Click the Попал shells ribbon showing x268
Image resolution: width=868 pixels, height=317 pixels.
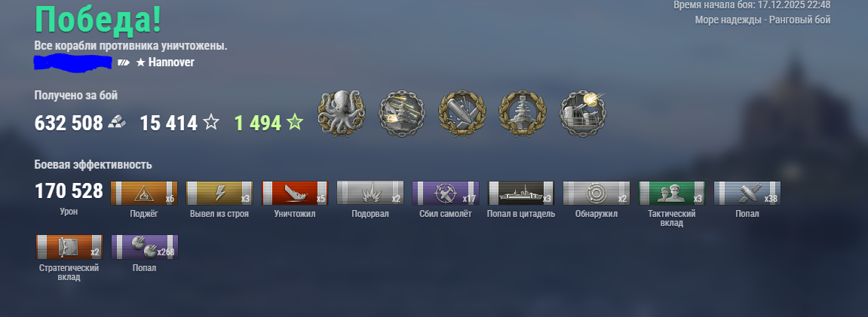(145, 247)
